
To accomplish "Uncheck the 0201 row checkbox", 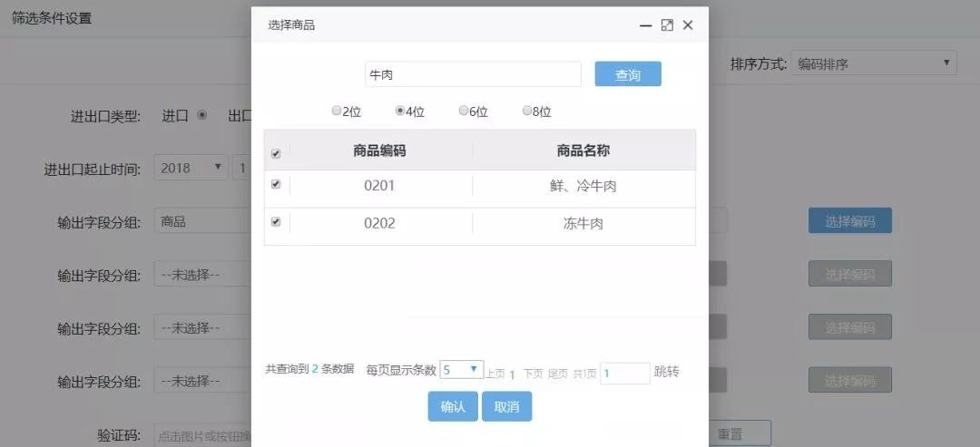I will click(276, 185).
